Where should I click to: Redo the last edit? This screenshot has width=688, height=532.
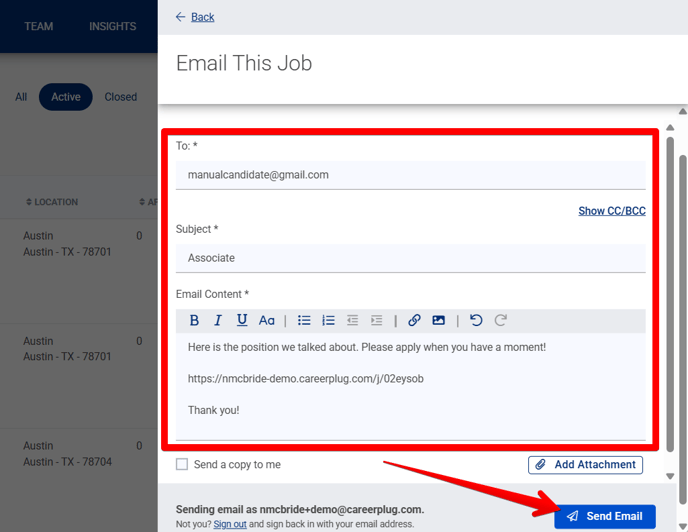point(500,321)
